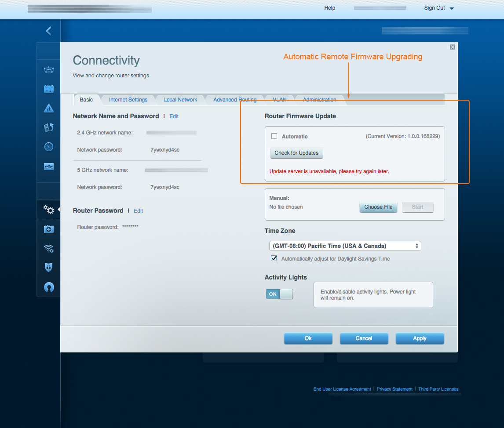This screenshot has height=428, width=504.
Task: Switch to the Internet Settings tab
Action: [128, 100]
